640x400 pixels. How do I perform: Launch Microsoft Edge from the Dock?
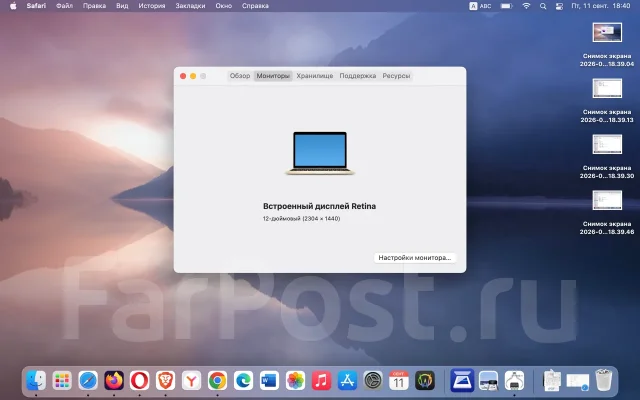click(x=243, y=380)
